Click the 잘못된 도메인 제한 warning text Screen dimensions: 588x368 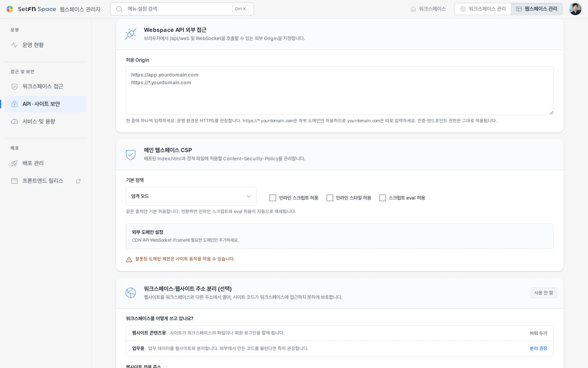(x=185, y=259)
